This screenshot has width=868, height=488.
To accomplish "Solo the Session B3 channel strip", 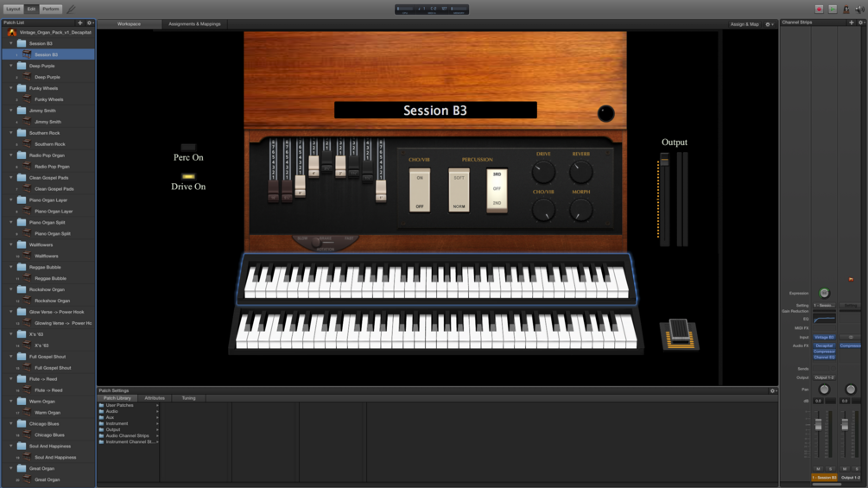I will click(830, 469).
